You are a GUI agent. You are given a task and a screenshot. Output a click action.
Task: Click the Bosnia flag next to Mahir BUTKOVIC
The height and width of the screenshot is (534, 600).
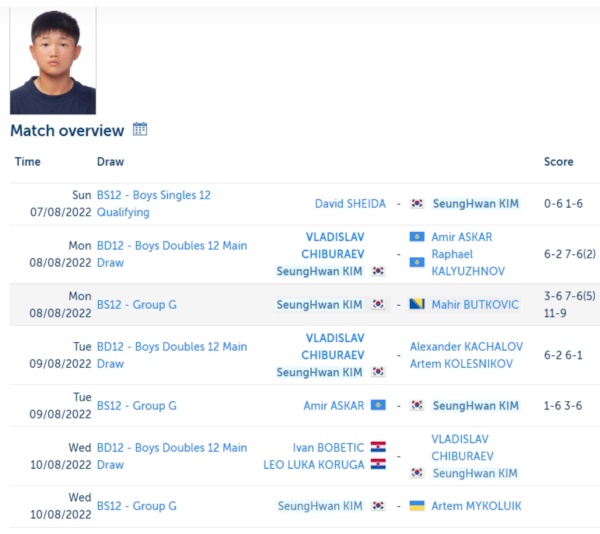point(417,304)
